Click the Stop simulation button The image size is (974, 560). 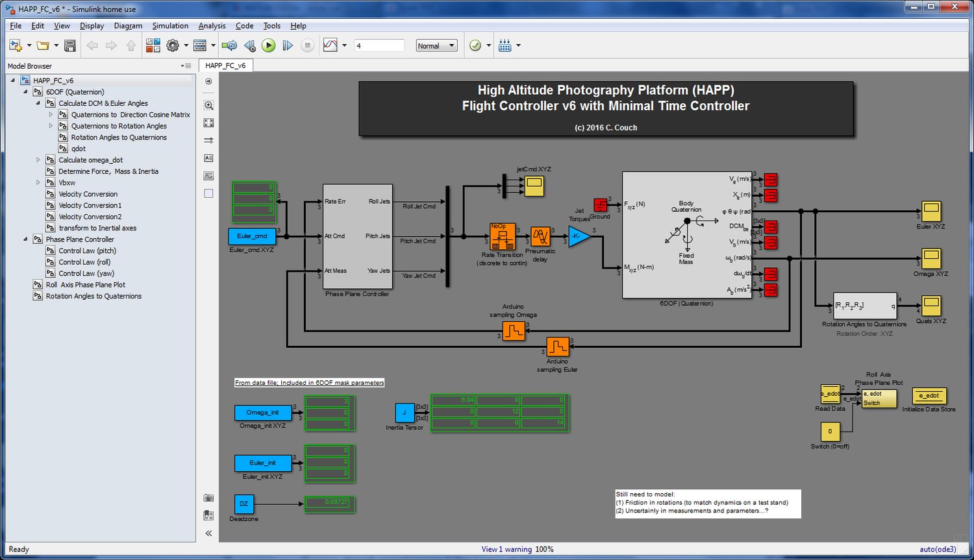pos(308,45)
